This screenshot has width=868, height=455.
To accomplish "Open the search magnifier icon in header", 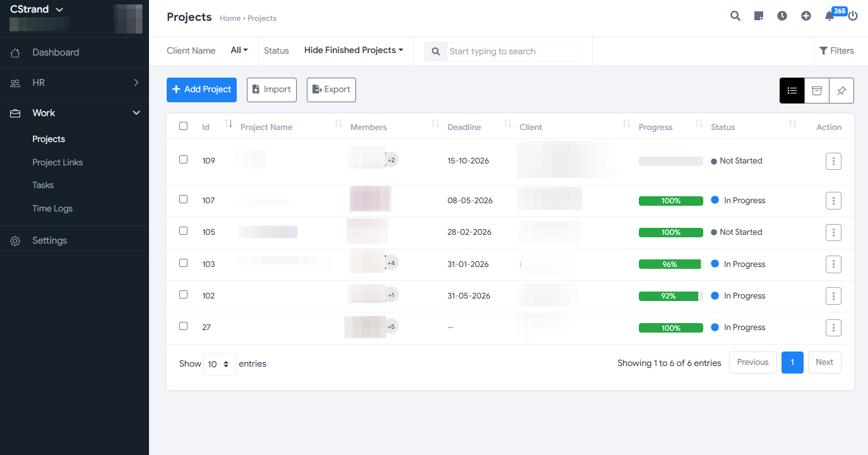I will (735, 16).
